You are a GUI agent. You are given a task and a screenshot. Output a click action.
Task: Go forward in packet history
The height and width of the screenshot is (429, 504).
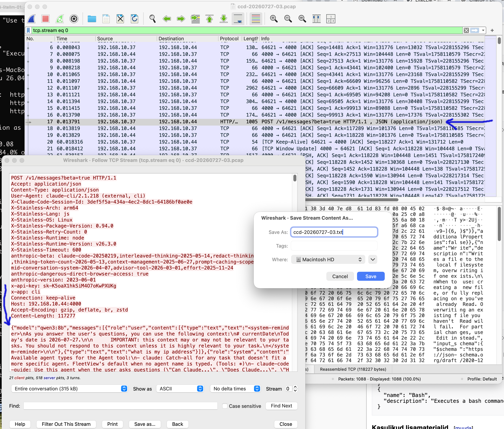[181, 19]
